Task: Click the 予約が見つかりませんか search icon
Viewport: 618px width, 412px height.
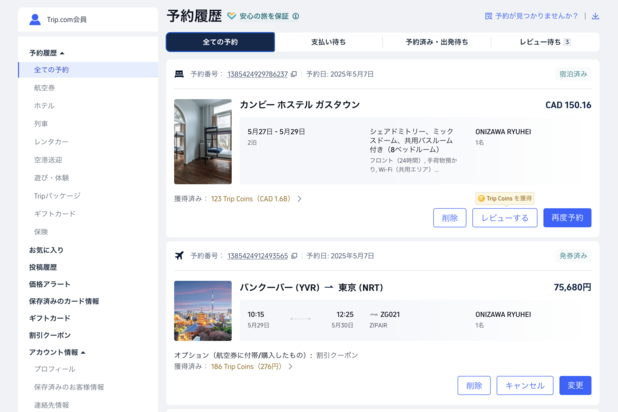Action: click(488, 16)
